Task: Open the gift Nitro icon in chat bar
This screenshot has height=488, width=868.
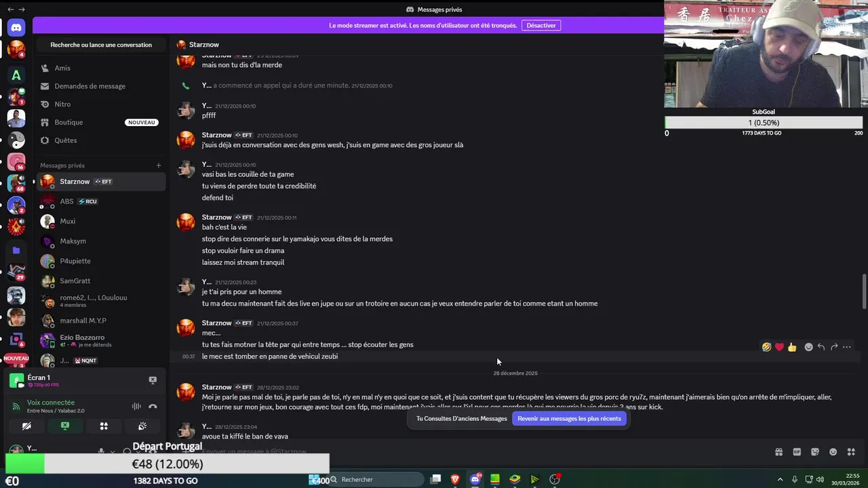Action: 778,452
